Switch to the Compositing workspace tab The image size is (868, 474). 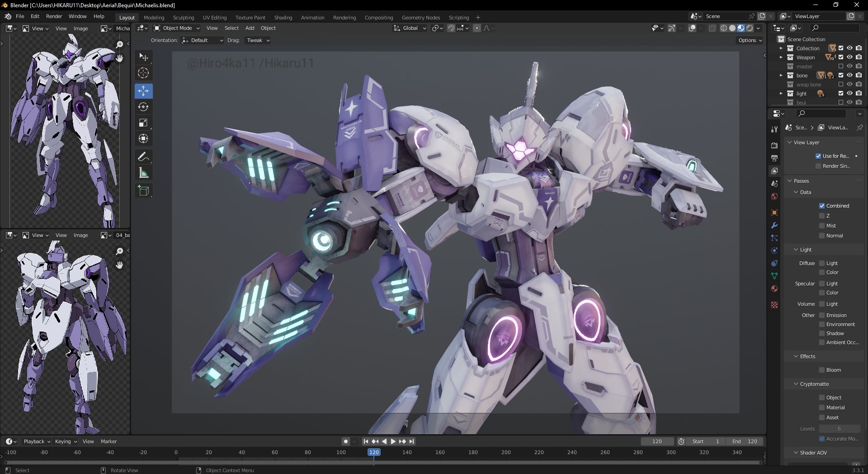379,18
